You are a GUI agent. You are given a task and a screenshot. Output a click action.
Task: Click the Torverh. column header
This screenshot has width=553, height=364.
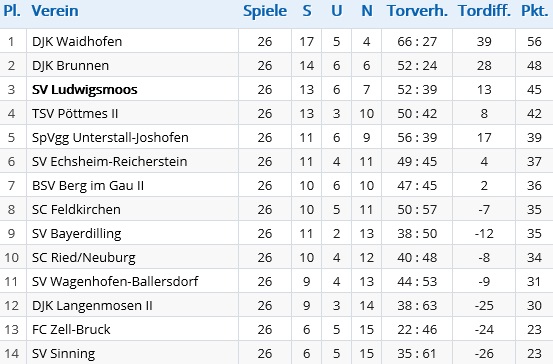(417, 11)
